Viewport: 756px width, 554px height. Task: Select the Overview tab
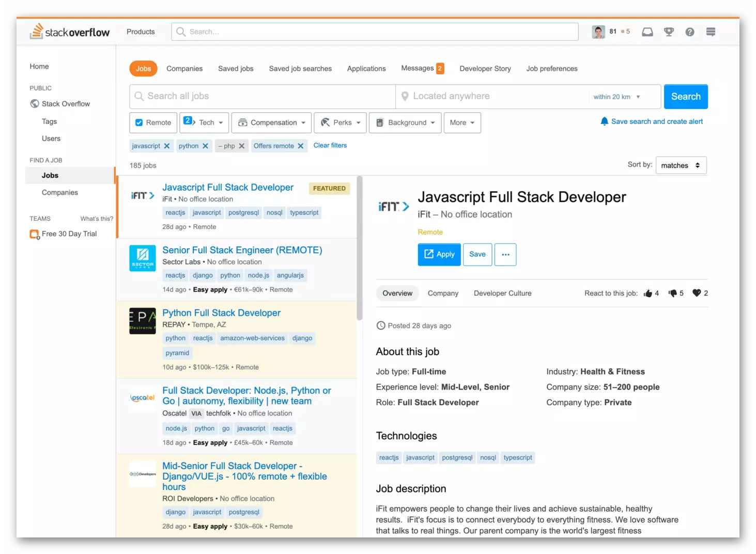[397, 294]
